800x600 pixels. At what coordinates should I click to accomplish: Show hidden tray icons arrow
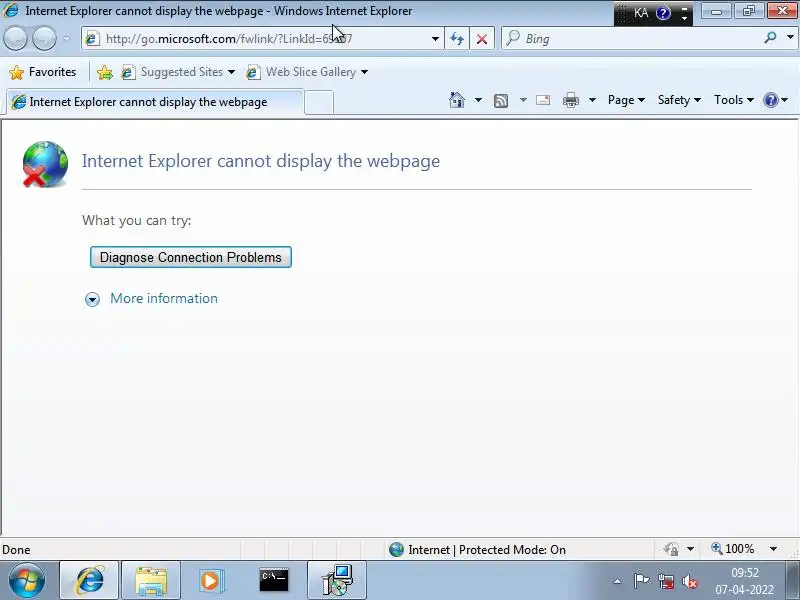[617, 581]
